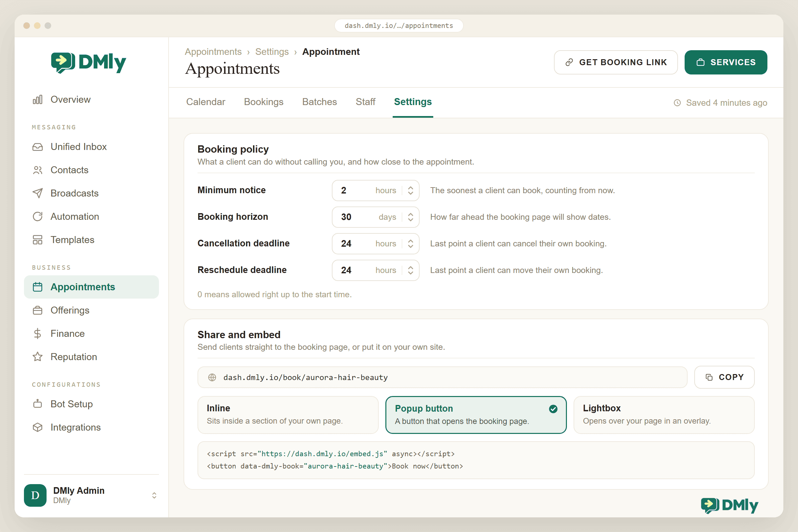Open Reputation in the sidebar
Image resolution: width=798 pixels, height=532 pixels.
pyautogui.click(x=91, y=357)
